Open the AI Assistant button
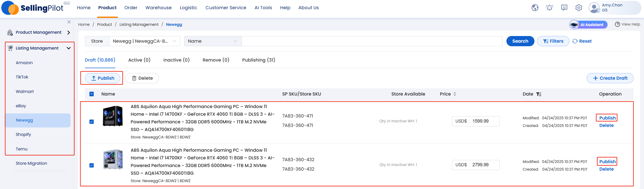644x189 pixels. click(588, 25)
